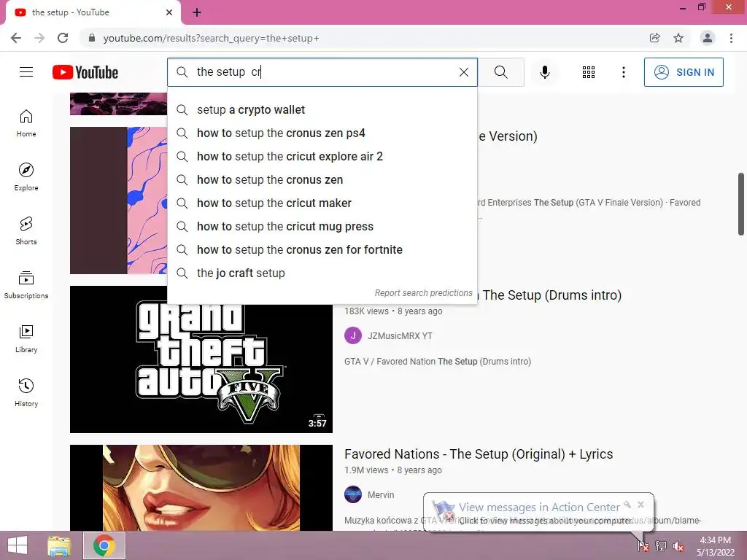Open Chrome three-dot menu

tap(731, 38)
